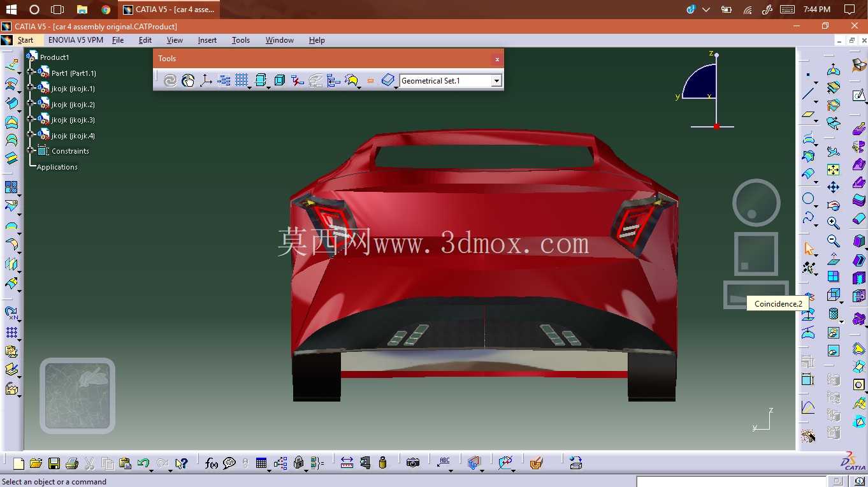Viewport: 868px width, 487px height.
Task: Open the Formula f(x) tool
Action: coord(212,463)
